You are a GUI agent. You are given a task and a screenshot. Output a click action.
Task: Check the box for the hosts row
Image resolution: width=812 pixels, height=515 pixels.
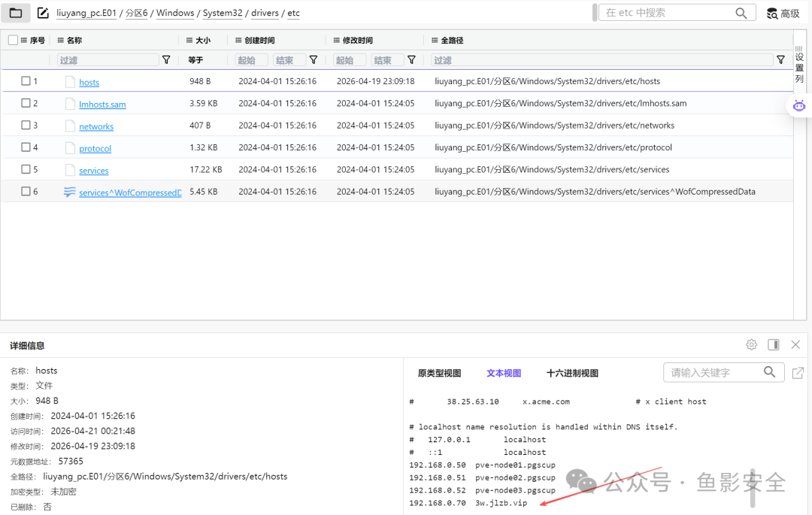point(26,80)
